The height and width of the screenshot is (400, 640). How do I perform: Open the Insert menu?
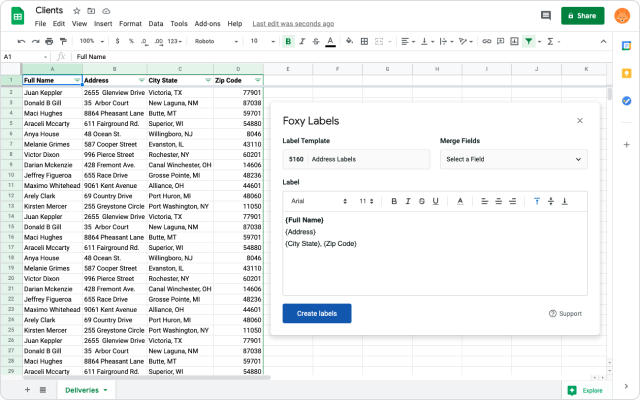pos(103,24)
